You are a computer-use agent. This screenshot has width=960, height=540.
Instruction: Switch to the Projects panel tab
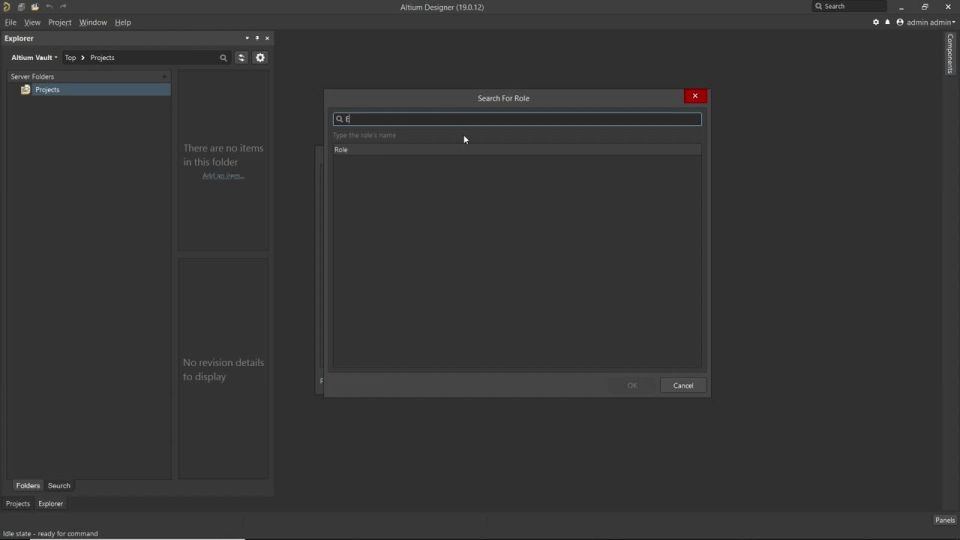click(x=18, y=504)
